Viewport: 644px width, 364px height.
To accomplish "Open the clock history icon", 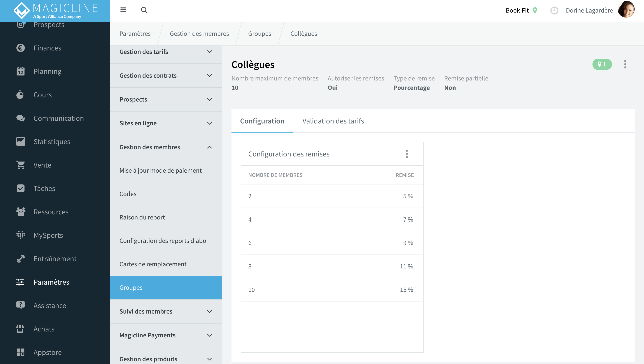I will pos(554,10).
